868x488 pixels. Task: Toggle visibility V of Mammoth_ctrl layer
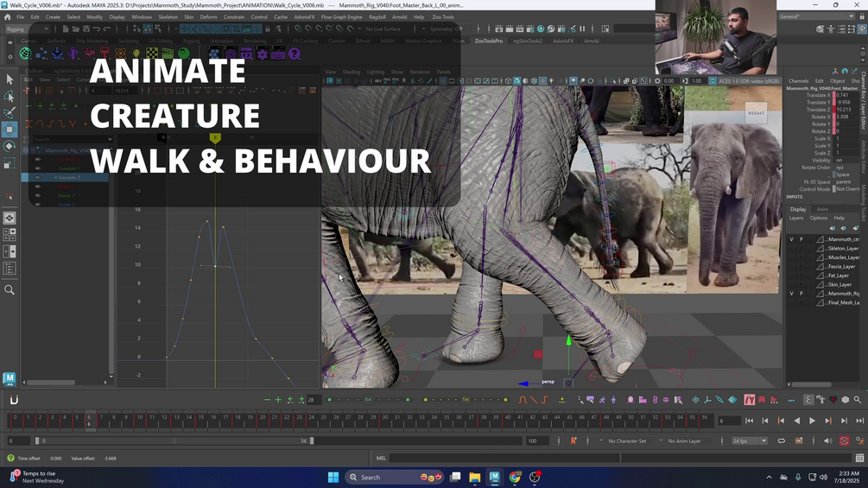[x=792, y=239]
